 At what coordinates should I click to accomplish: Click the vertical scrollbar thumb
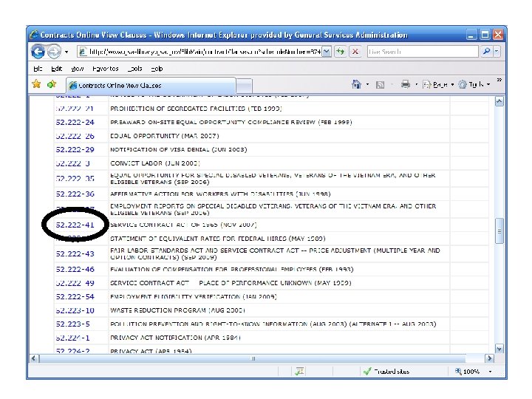click(x=499, y=231)
